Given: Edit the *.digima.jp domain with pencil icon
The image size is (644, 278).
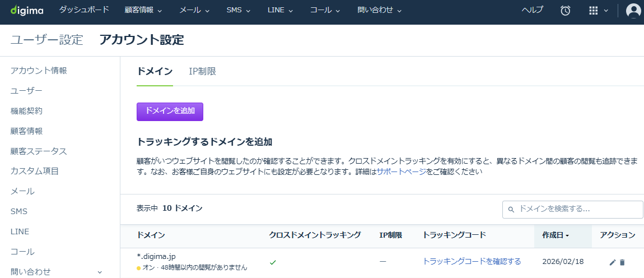Looking at the screenshot, I should click(613, 262).
